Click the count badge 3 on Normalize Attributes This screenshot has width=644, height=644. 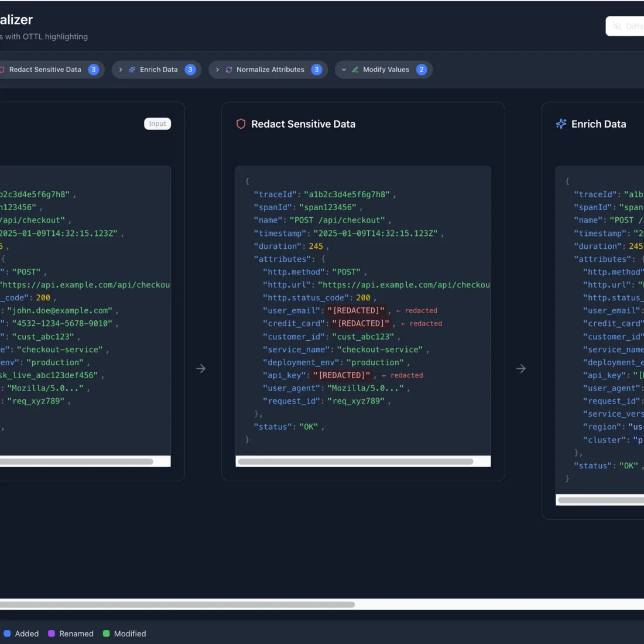(x=317, y=70)
